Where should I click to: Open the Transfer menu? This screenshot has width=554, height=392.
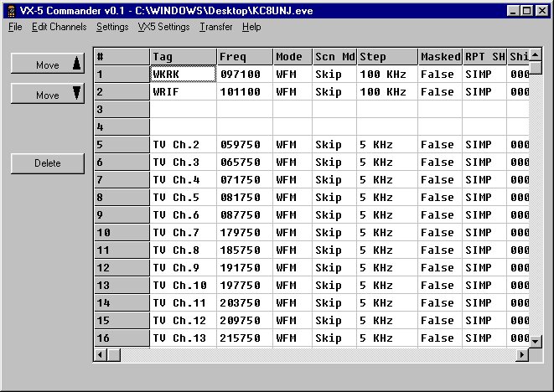click(216, 27)
